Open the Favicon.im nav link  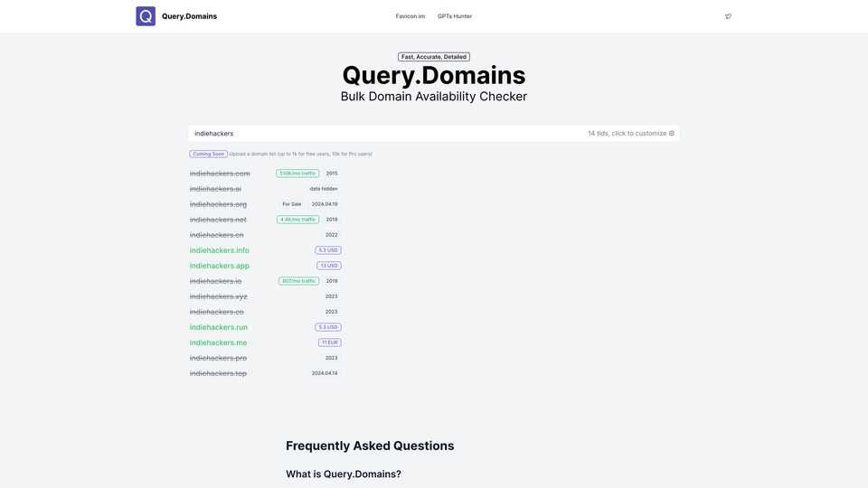click(410, 16)
